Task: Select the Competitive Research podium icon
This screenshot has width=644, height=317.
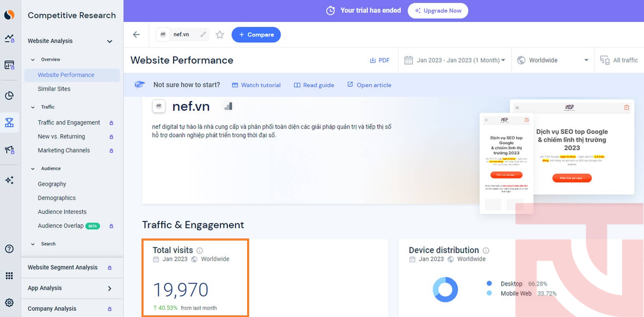Action: 9,122
